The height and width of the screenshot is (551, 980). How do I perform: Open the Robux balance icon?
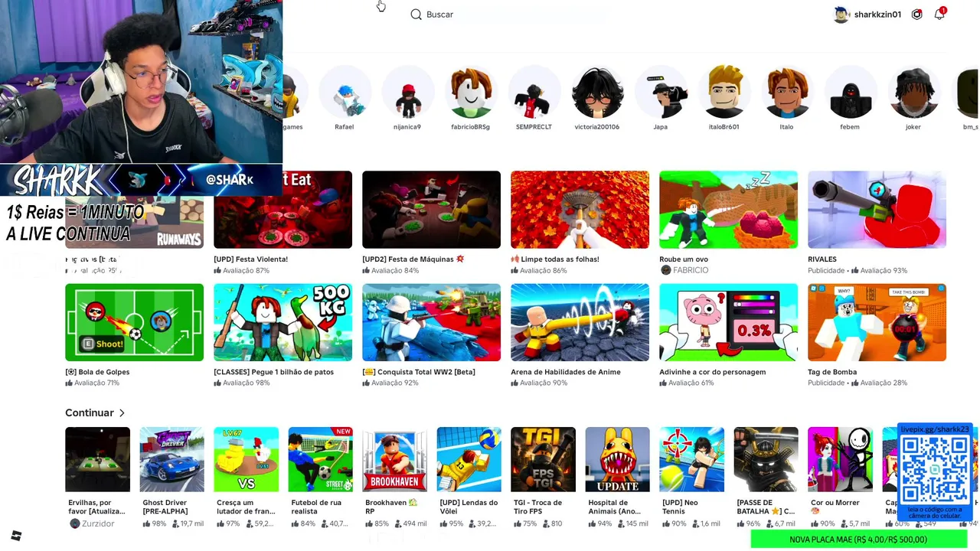point(916,15)
